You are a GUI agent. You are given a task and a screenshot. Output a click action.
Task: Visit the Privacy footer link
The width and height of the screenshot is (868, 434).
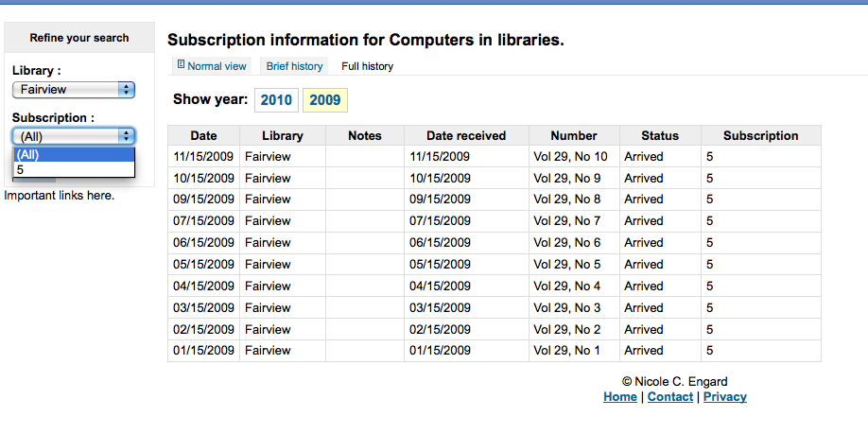tap(725, 397)
